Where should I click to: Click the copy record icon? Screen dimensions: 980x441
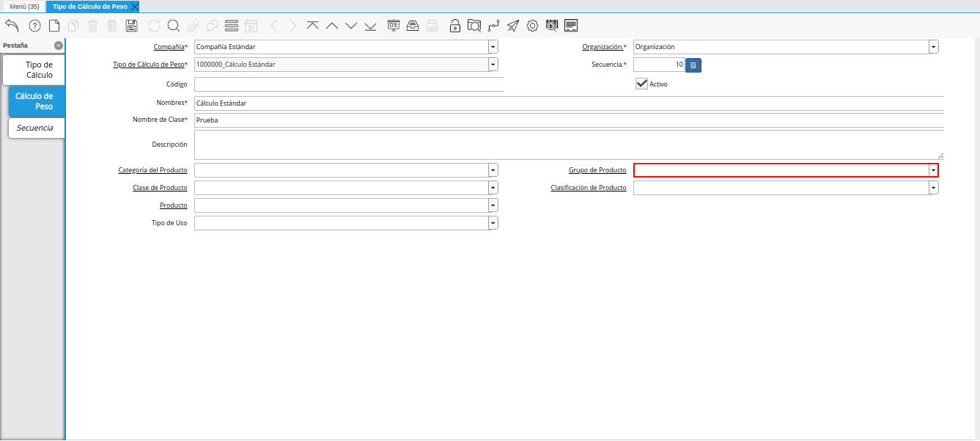click(x=73, y=26)
